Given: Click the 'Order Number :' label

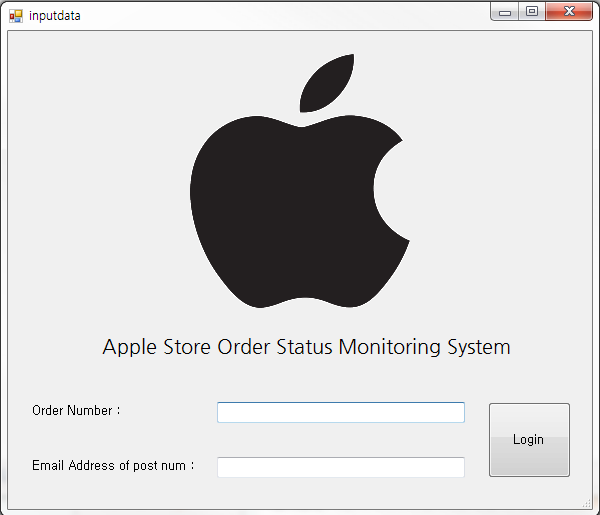Looking at the screenshot, I should pos(76,411).
